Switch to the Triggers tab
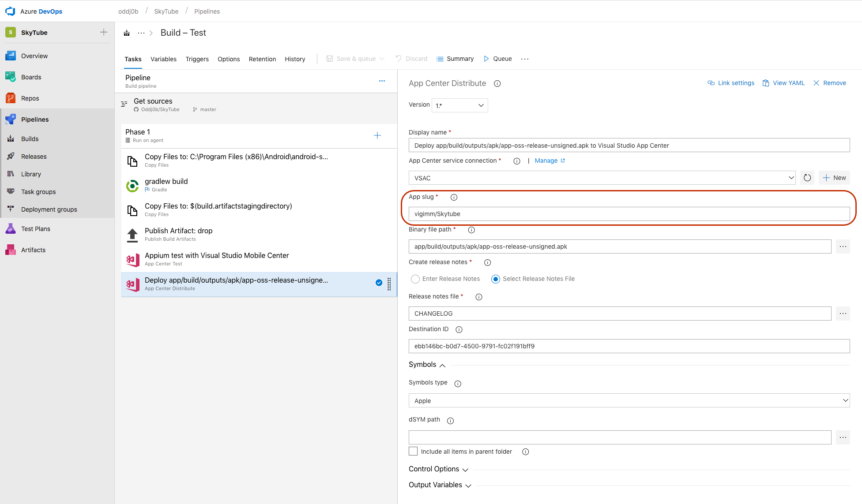Screen dimensions: 862x504 coord(197,59)
